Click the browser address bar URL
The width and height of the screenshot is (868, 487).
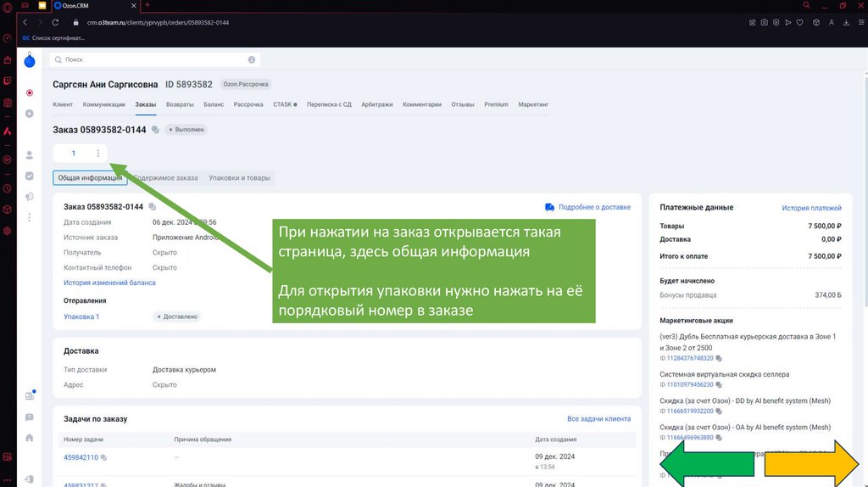click(158, 23)
